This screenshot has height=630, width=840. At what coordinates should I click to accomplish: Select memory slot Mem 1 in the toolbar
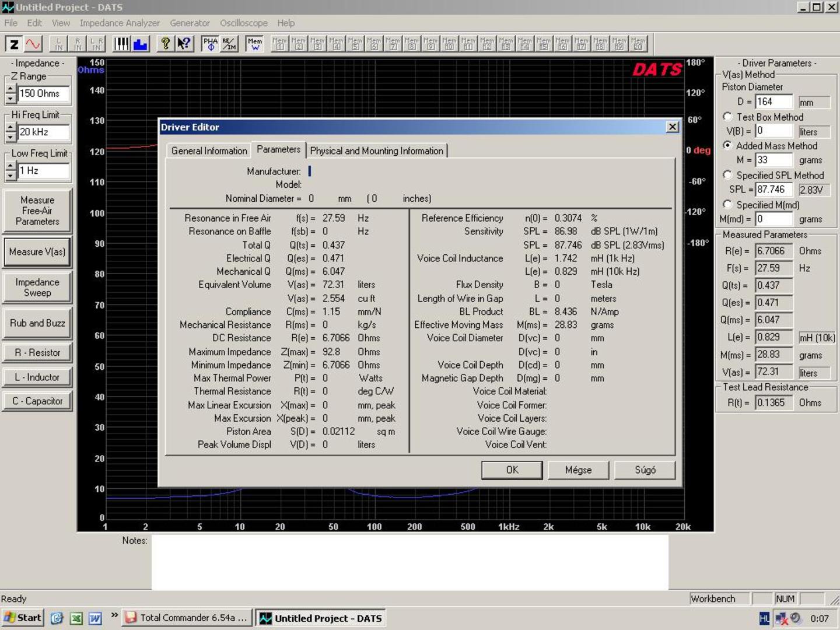pyautogui.click(x=280, y=44)
